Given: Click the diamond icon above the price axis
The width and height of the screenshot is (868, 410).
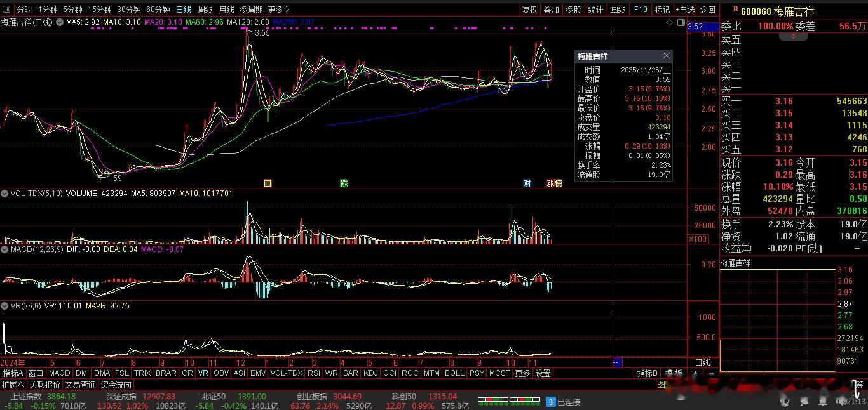Looking at the screenshot, I should [669, 23].
